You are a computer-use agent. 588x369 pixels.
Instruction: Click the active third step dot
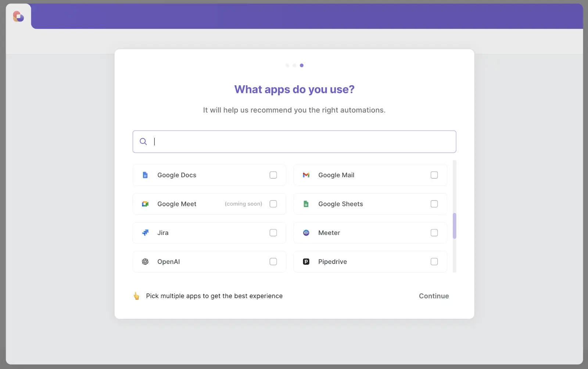(302, 65)
